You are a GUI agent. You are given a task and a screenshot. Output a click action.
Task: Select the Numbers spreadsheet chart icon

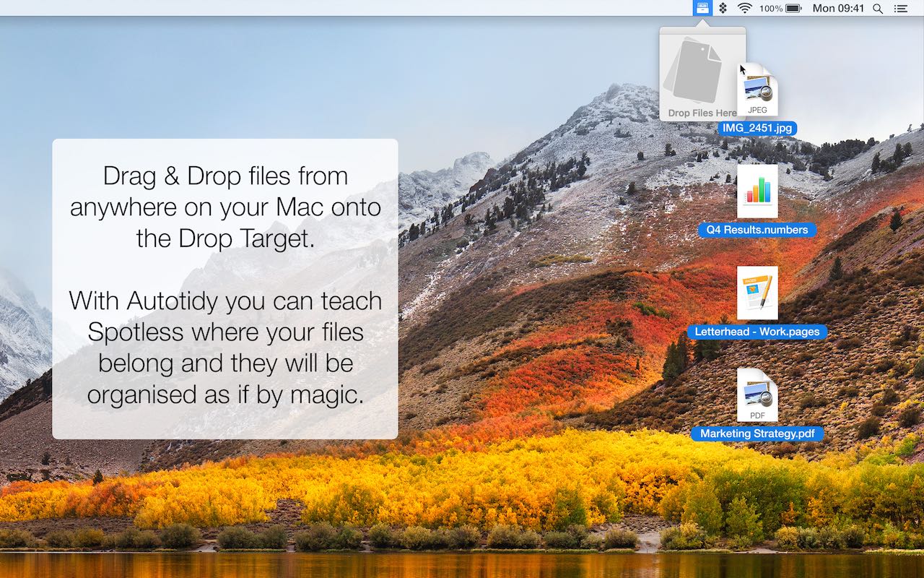[x=757, y=191]
